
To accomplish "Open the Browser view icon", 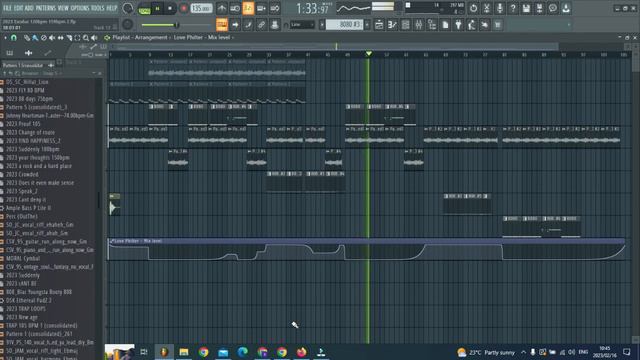I will tap(432, 25).
